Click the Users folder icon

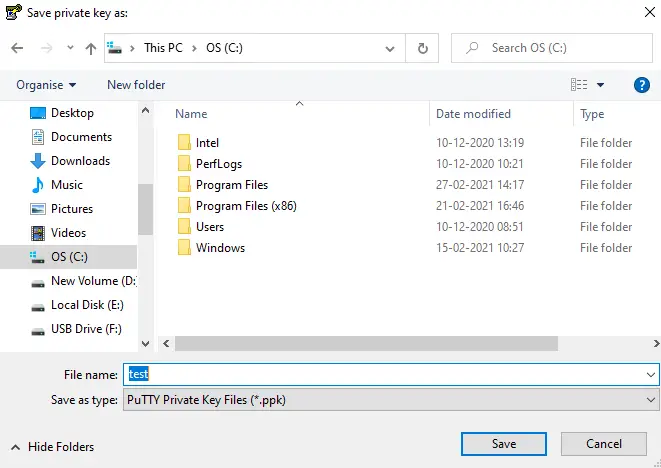(184, 227)
